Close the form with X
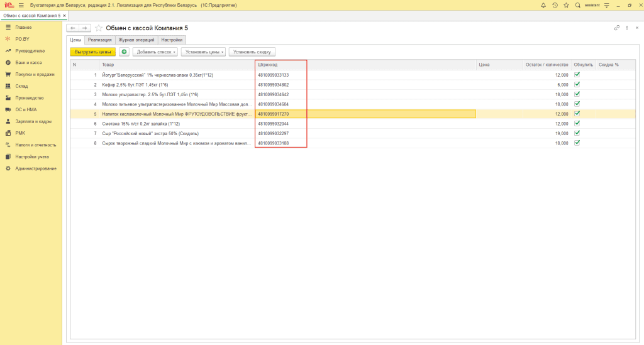Image resolution: width=644 pixels, height=345 pixels. (637, 28)
